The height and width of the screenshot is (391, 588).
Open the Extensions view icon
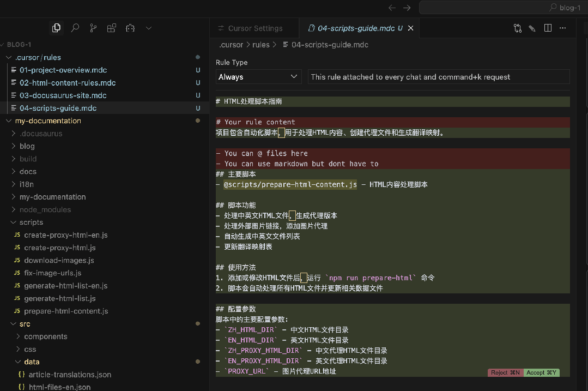[112, 28]
